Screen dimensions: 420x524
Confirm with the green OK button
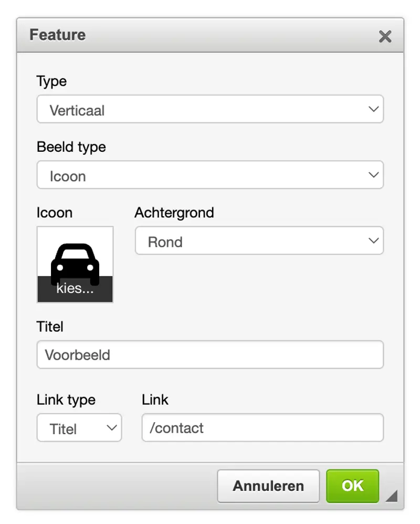(352, 486)
